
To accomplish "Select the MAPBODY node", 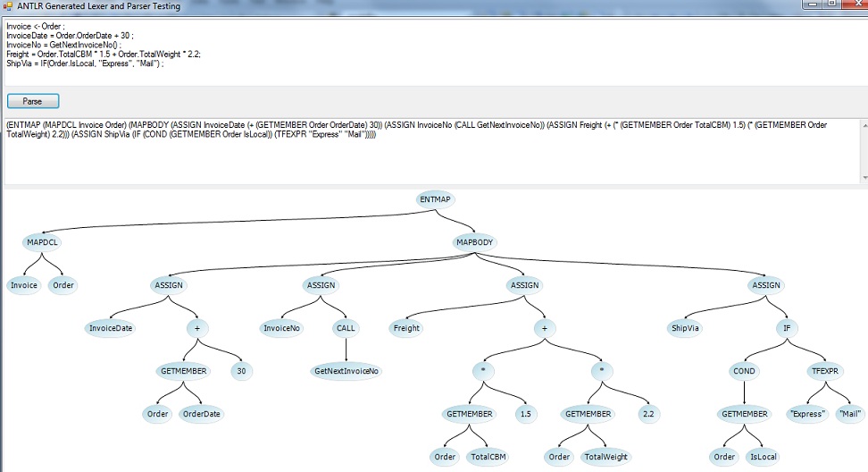I will point(474,242).
